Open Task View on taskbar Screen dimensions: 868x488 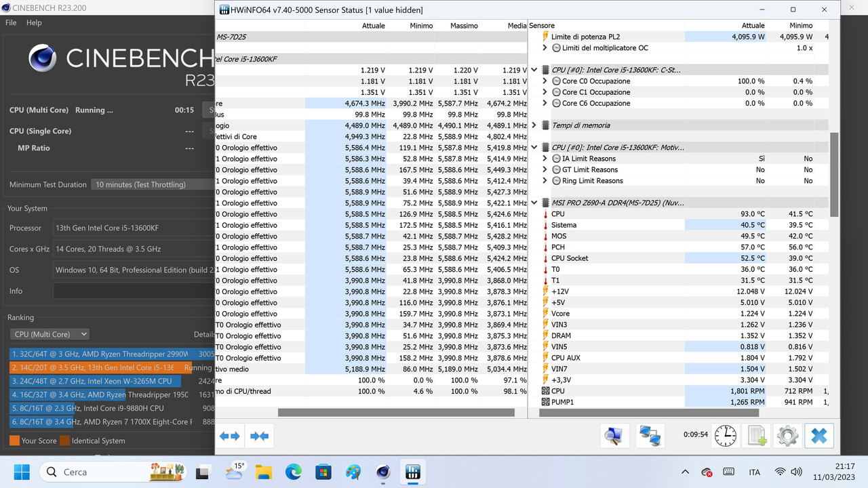[x=203, y=472]
